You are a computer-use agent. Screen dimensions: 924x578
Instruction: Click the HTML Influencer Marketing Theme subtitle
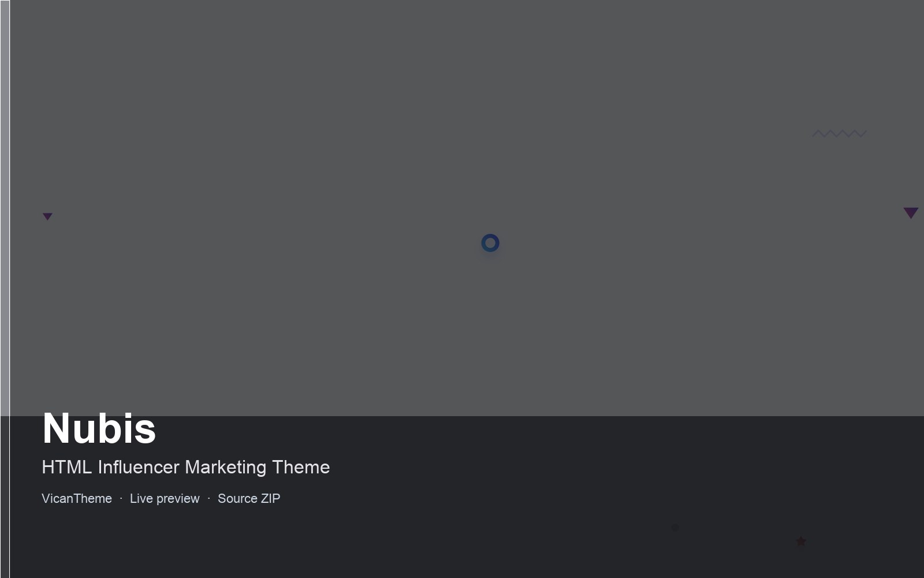point(186,467)
